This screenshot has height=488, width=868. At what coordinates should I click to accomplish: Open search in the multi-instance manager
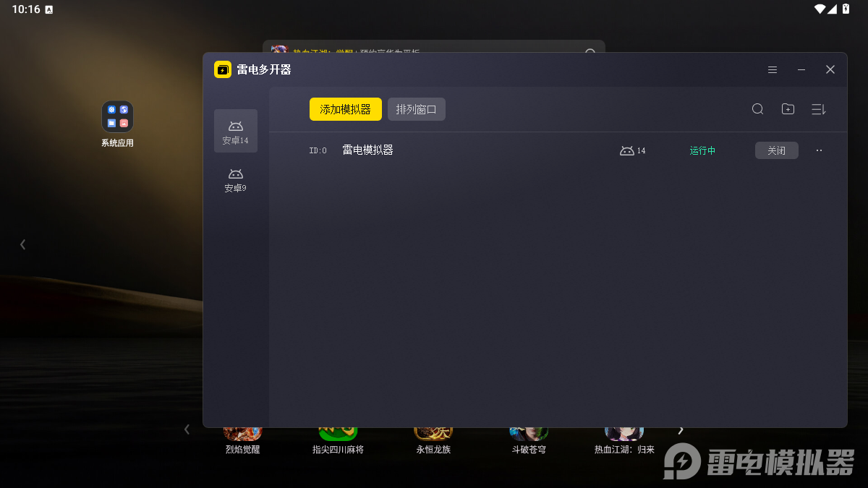click(x=757, y=109)
